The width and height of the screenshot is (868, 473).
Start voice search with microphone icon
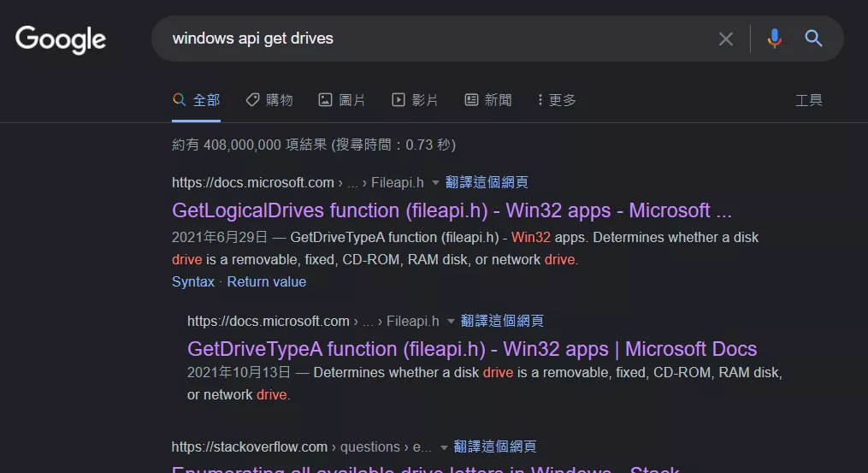(775, 38)
